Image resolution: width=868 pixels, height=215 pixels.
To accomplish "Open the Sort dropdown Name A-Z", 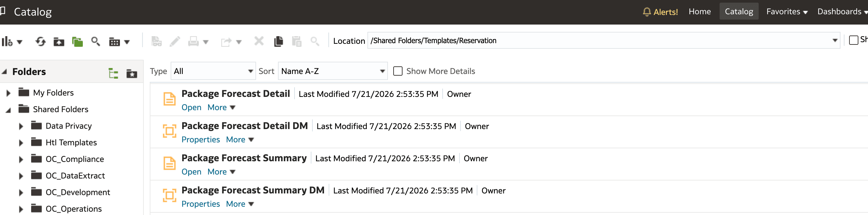I will pyautogui.click(x=333, y=71).
